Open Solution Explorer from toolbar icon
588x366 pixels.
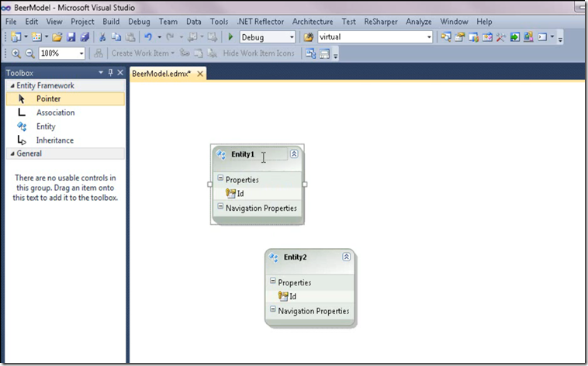point(445,37)
